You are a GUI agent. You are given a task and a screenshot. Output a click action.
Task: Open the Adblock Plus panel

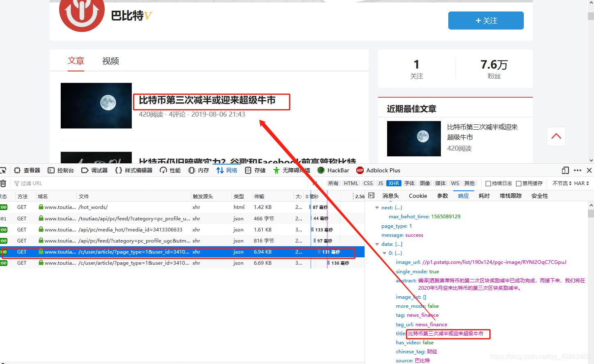pyautogui.click(x=378, y=170)
